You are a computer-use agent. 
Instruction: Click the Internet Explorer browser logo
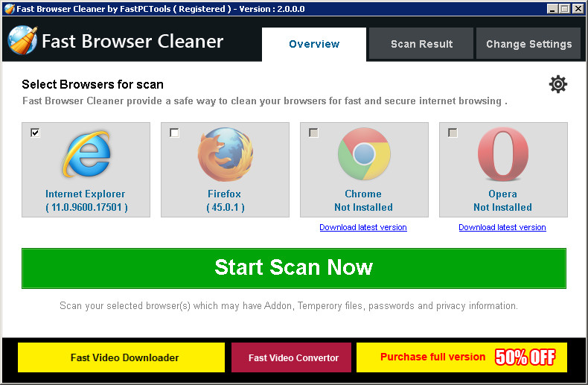(87, 154)
